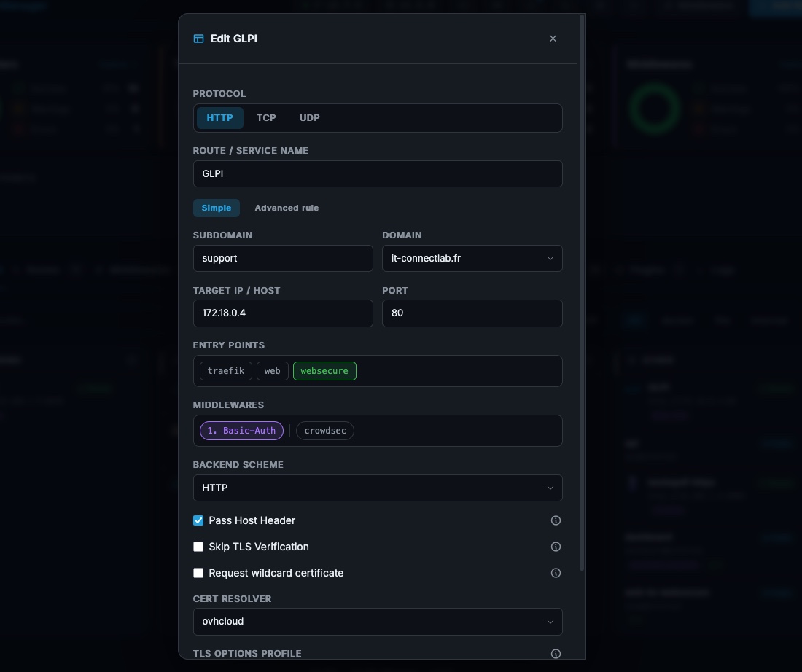Show info for Pass Host Header

point(556,520)
